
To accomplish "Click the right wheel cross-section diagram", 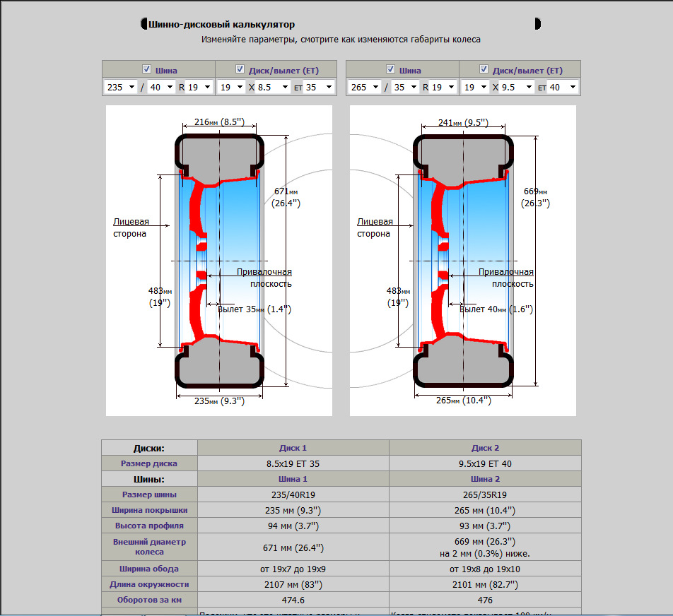I will 462,261.
